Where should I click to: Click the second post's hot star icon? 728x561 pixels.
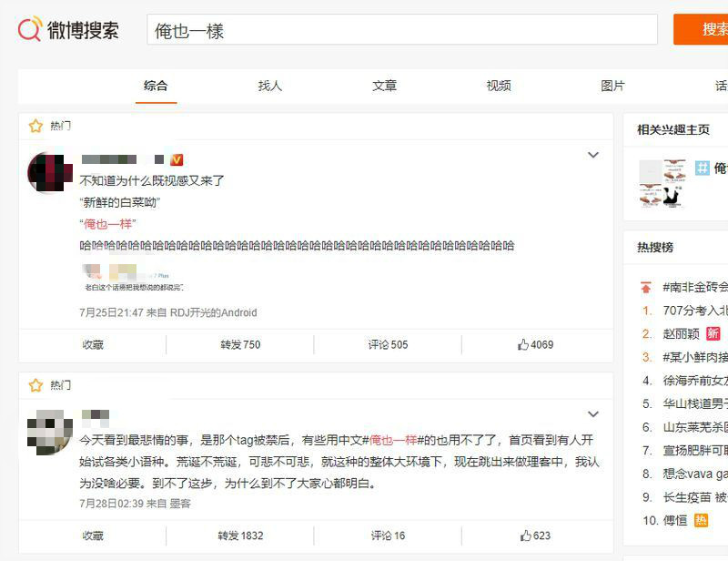(x=35, y=385)
